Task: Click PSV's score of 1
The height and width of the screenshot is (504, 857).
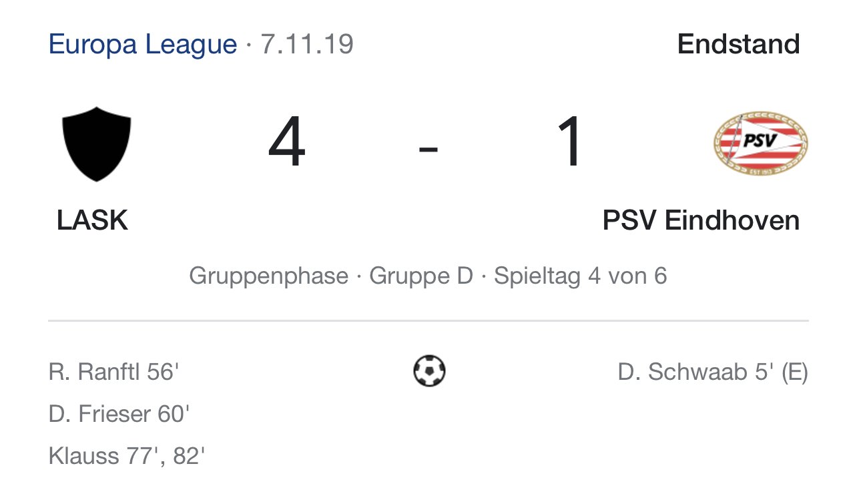Action: click(570, 143)
